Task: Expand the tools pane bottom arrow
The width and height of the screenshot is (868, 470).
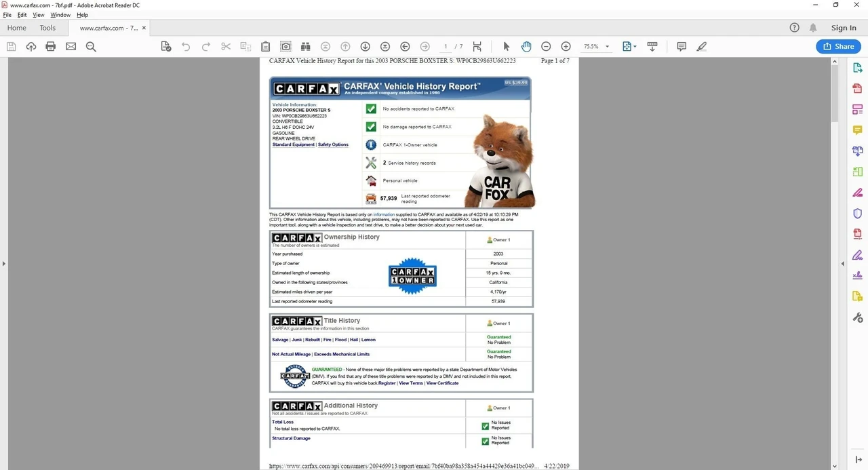Action: [x=859, y=460]
